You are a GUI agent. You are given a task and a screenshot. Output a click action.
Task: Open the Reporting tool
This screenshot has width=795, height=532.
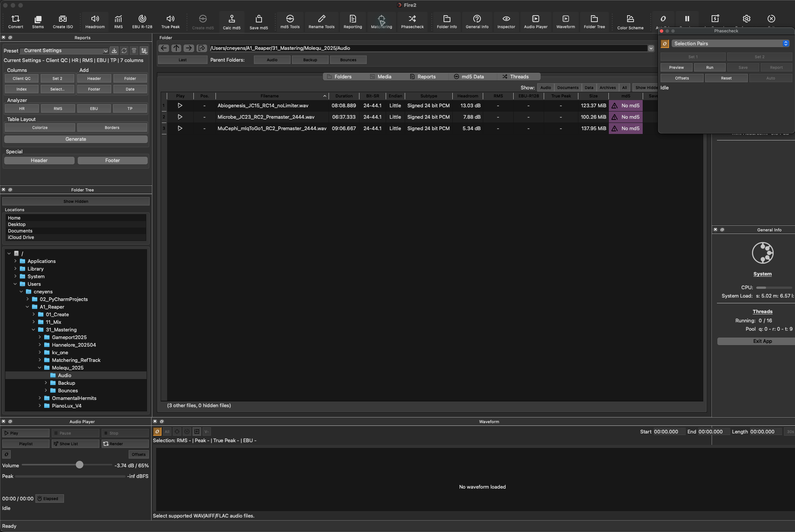point(353,22)
